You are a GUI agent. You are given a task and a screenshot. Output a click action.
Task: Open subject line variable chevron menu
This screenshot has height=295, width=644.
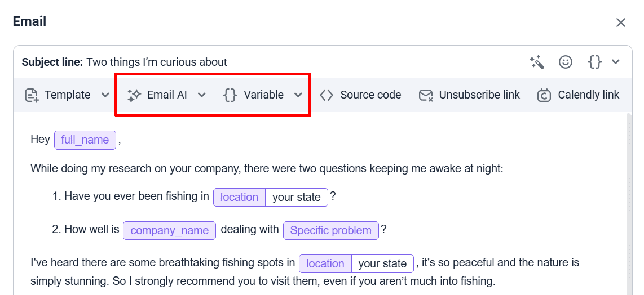tap(615, 62)
